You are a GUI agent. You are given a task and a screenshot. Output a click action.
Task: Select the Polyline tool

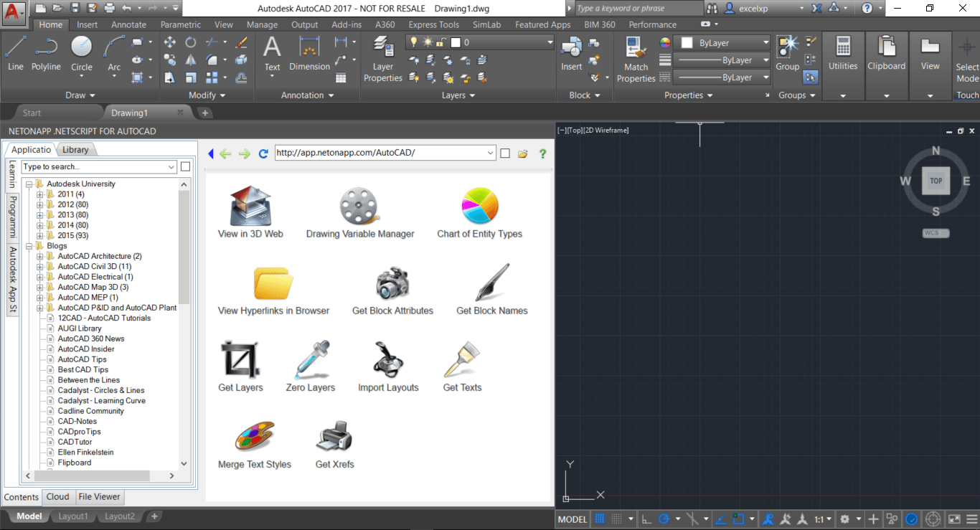(x=46, y=53)
